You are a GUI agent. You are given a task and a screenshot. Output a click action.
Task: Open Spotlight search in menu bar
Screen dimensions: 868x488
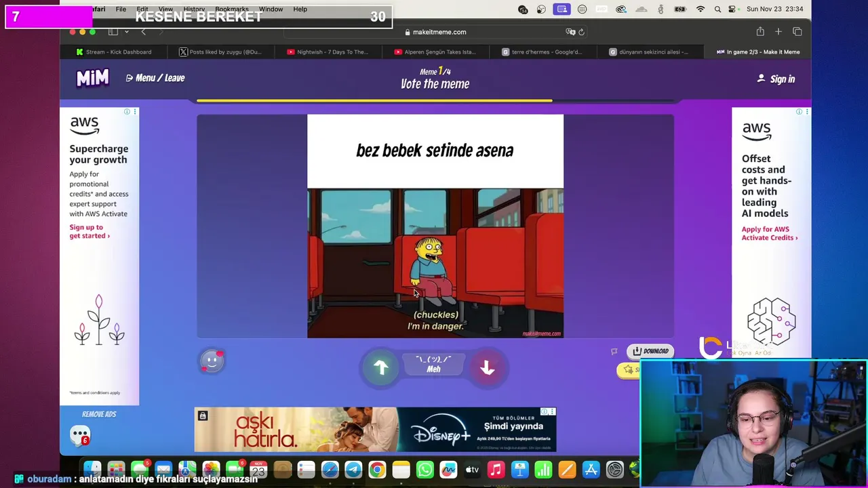[x=717, y=9]
